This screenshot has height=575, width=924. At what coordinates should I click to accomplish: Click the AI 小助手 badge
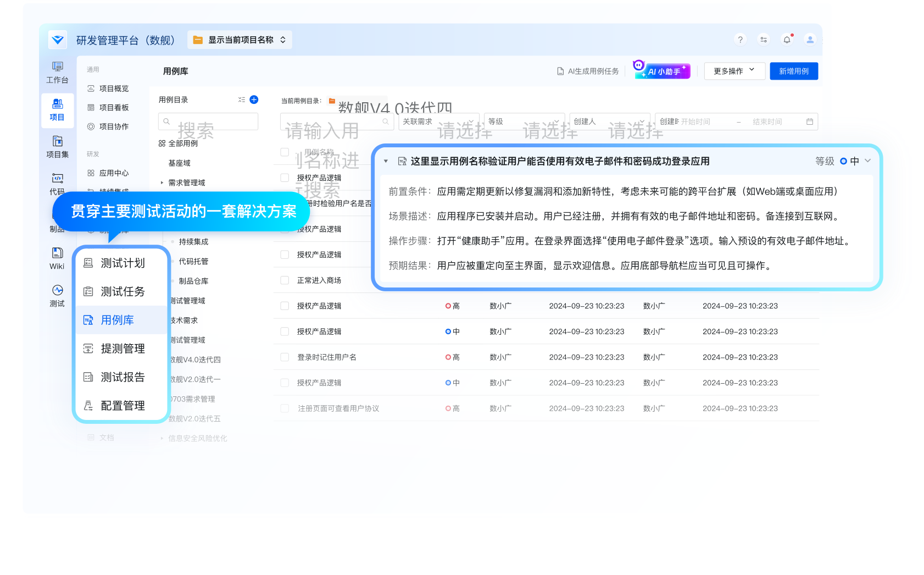(x=662, y=71)
